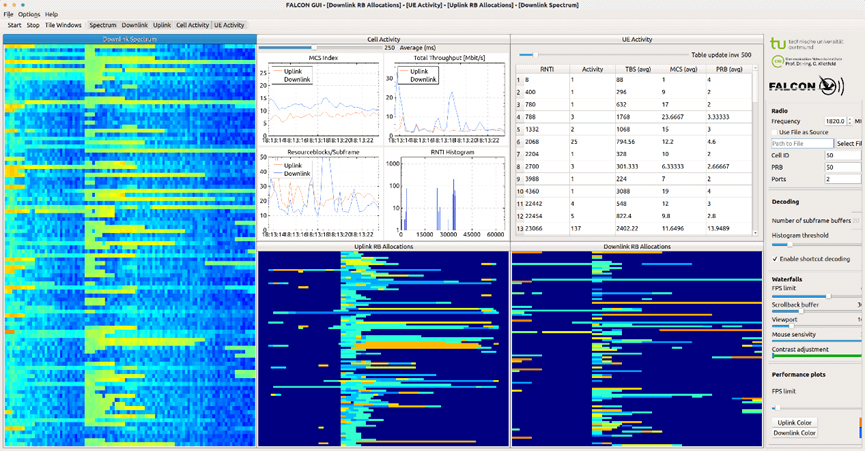Toggle the UE Activity toolbar button
865x451 pixels.
point(229,24)
